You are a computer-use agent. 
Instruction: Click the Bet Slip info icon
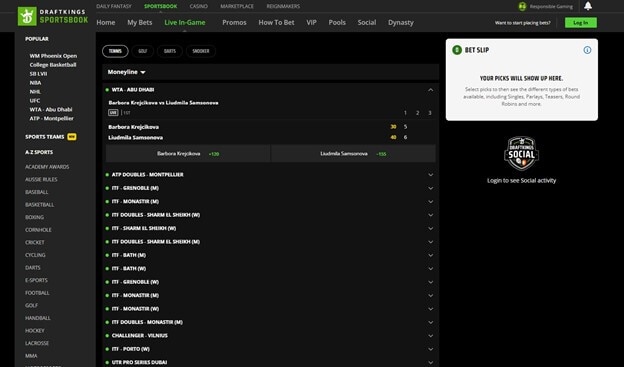click(x=587, y=50)
